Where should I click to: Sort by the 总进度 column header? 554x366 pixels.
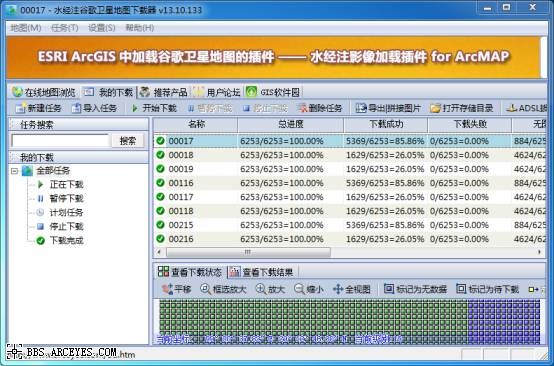click(x=290, y=124)
